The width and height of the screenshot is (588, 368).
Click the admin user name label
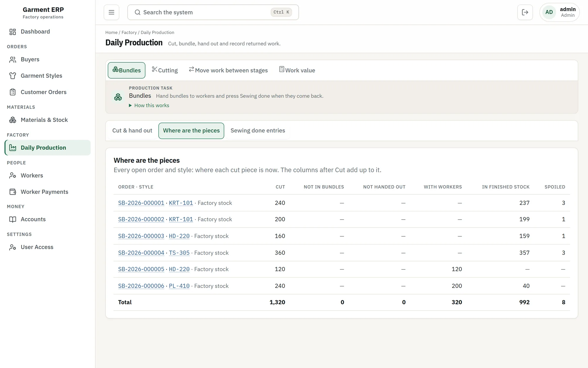tap(568, 9)
